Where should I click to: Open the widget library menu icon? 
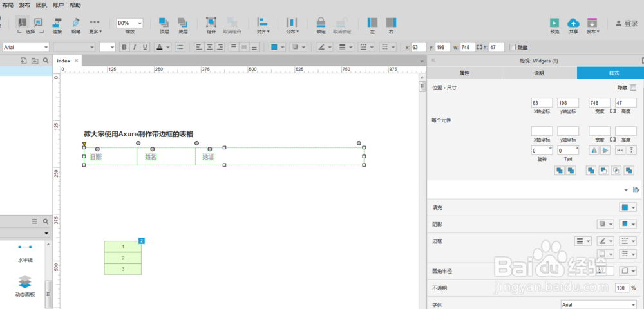click(35, 221)
